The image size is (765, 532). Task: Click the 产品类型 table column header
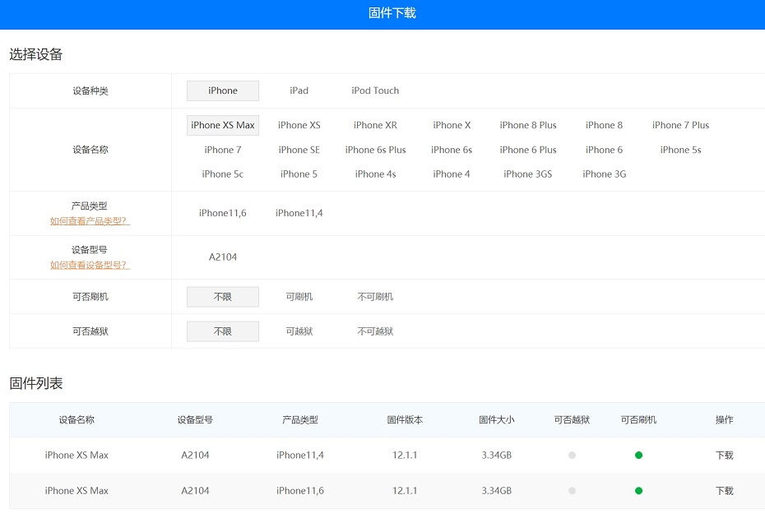pos(299,420)
